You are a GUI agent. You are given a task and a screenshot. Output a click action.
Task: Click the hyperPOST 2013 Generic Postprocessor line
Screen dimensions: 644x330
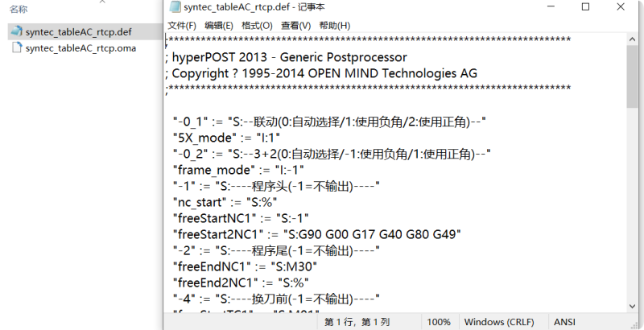(x=287, y=57)
